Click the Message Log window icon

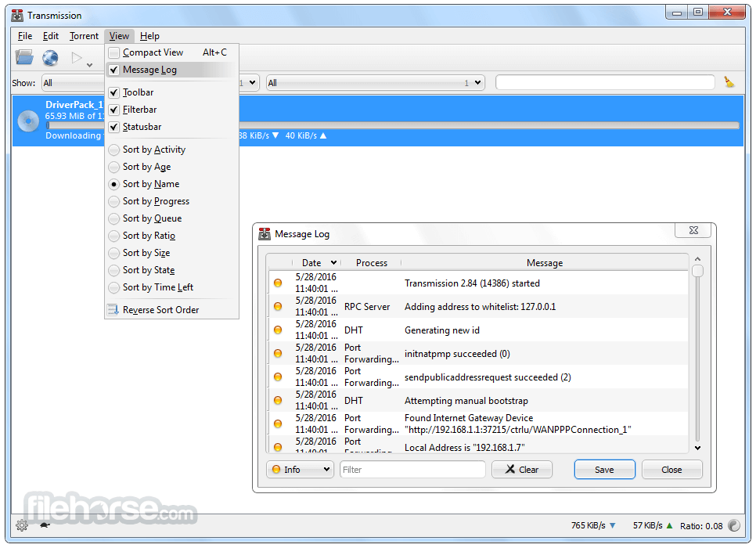tap(265, 234)
